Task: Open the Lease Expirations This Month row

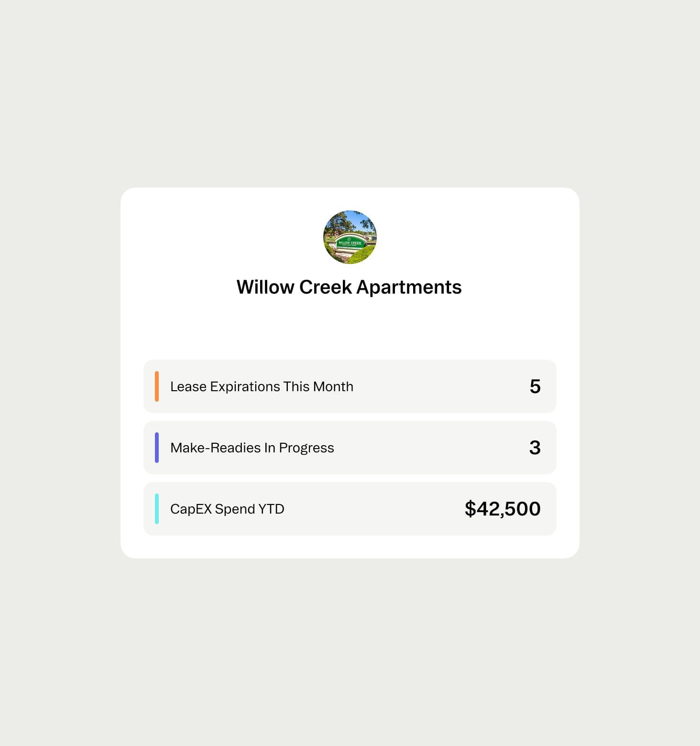Action: tap(350, 386)
